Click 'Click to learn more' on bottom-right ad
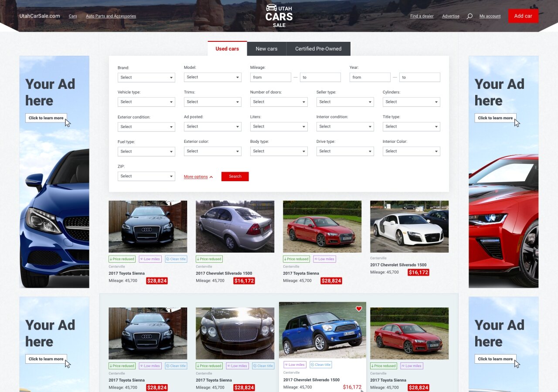 coord(495,359)
